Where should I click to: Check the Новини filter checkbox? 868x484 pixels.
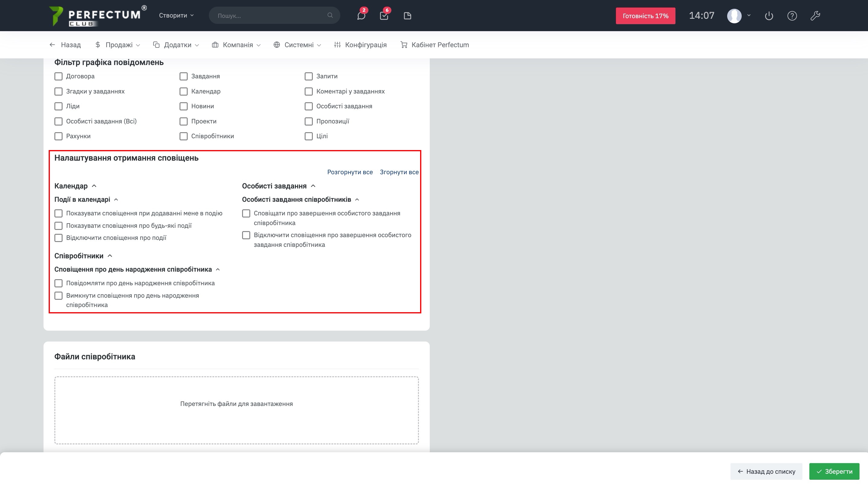click(x=183, y=106)
